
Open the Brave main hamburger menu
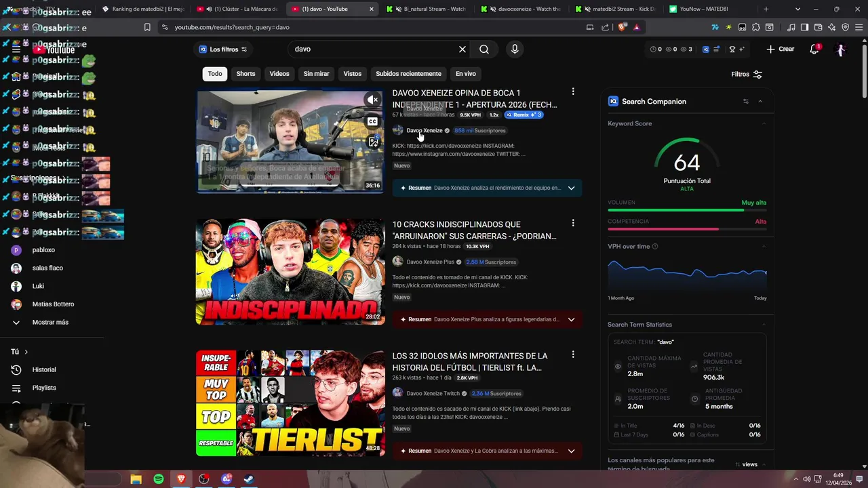[x=859, y=28]
